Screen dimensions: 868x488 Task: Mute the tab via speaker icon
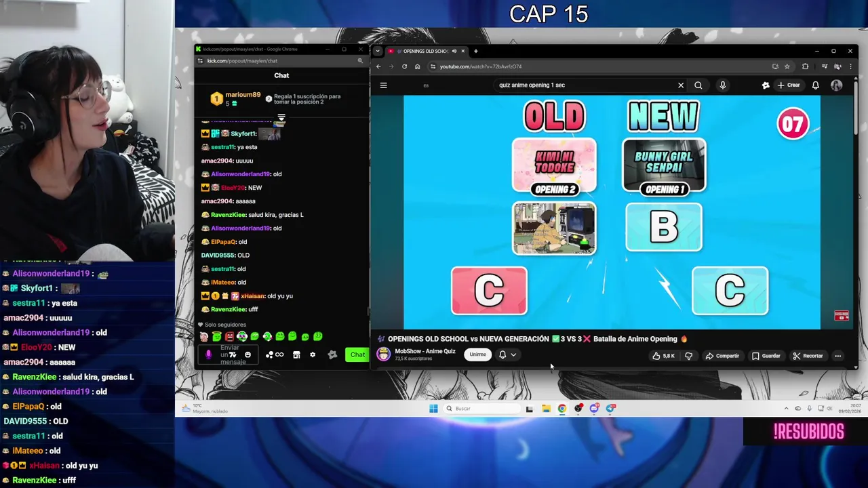click(454, 51)
